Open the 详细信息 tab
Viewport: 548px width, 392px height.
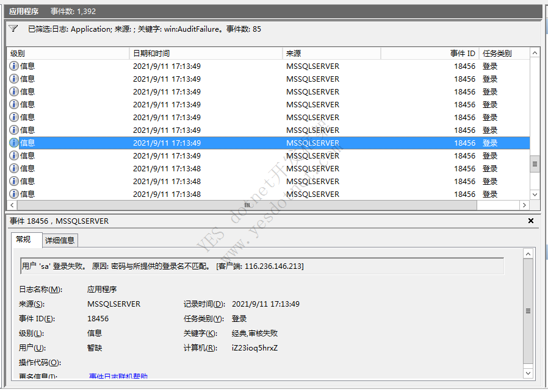pos(60,240)
